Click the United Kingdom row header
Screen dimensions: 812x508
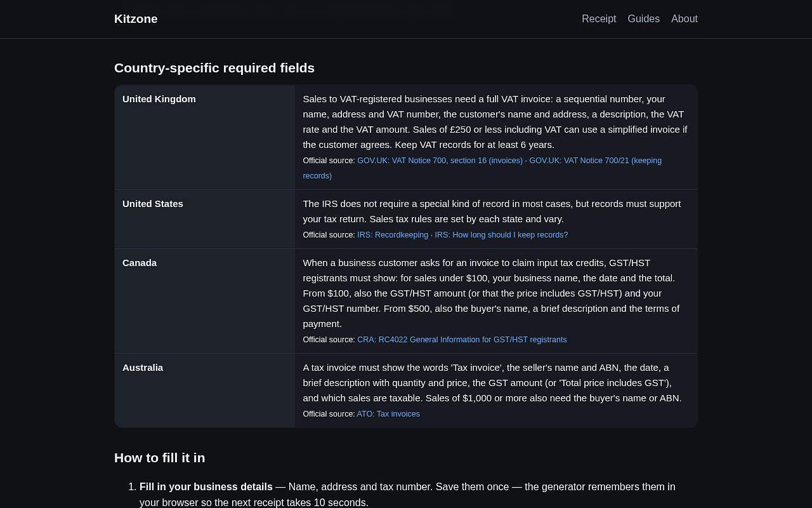[205, 137]
